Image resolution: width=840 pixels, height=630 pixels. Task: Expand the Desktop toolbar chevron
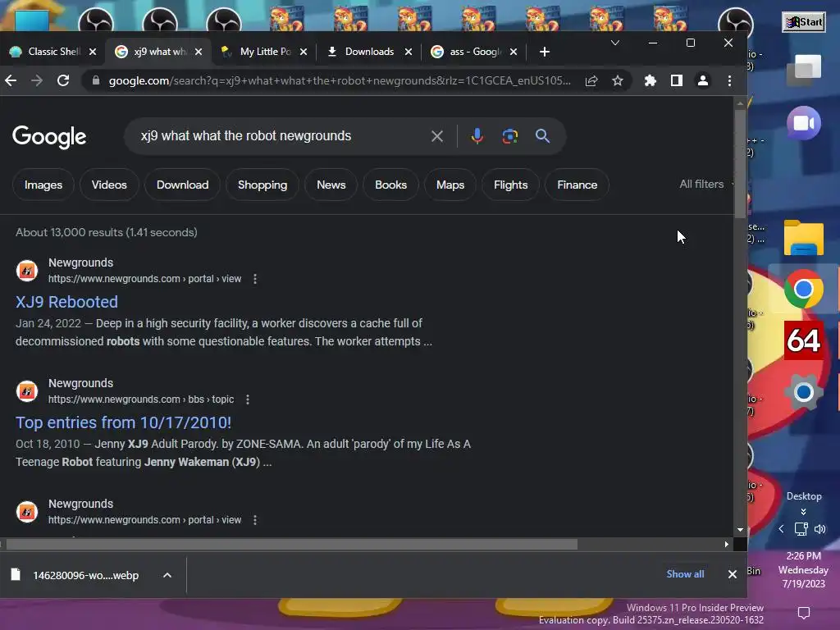[803, 512]
